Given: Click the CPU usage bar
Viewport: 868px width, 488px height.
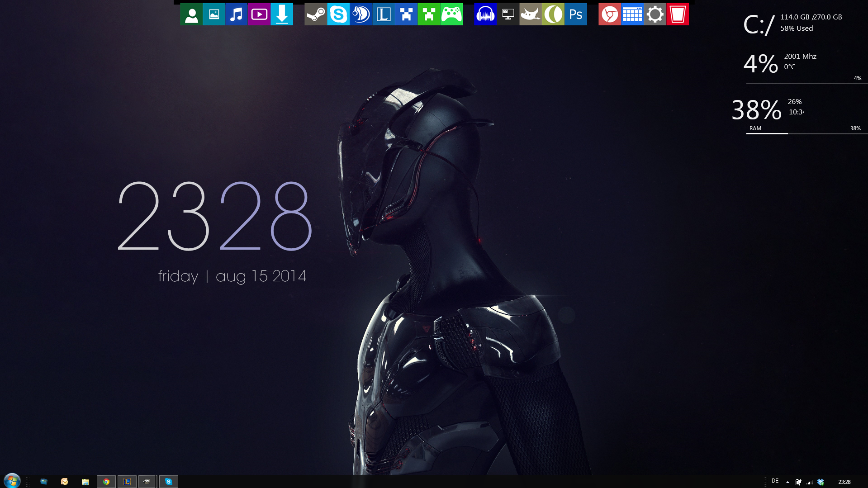Looking at the screenshot, I should [806, 84].
